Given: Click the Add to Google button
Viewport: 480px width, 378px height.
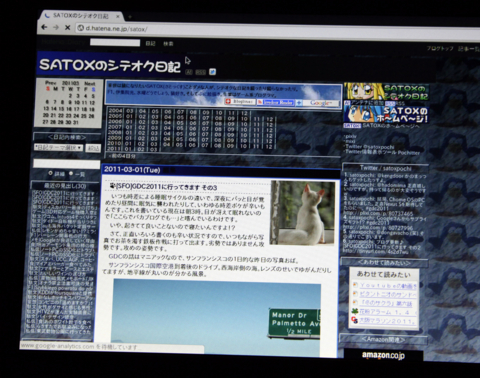Looking at the screenshot, I should [317, 103].
